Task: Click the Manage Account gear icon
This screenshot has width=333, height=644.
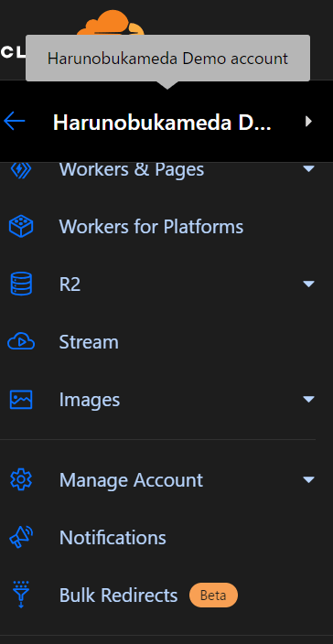Action: coord(21,479)
